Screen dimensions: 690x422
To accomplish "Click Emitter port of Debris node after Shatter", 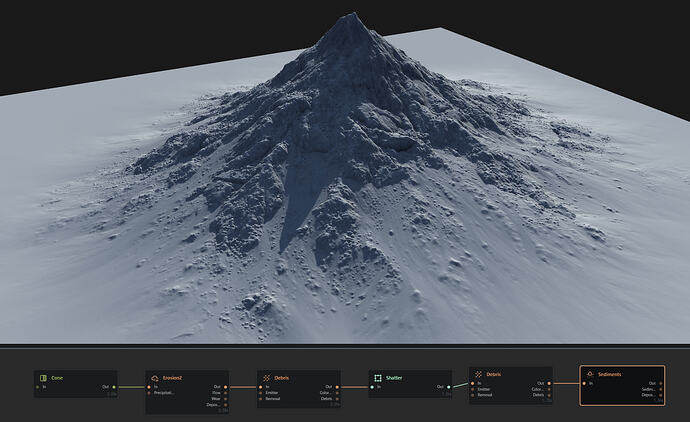I will pos(473,389).
